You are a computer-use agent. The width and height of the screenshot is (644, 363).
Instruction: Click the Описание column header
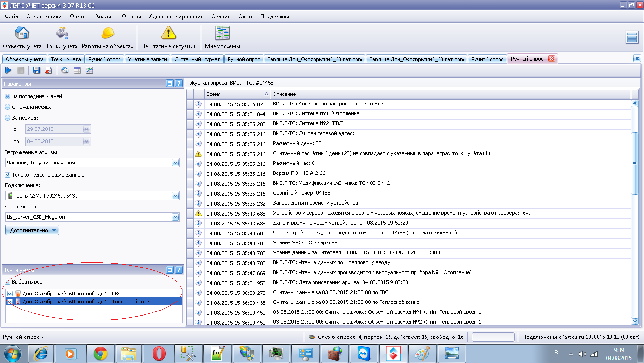450,94
